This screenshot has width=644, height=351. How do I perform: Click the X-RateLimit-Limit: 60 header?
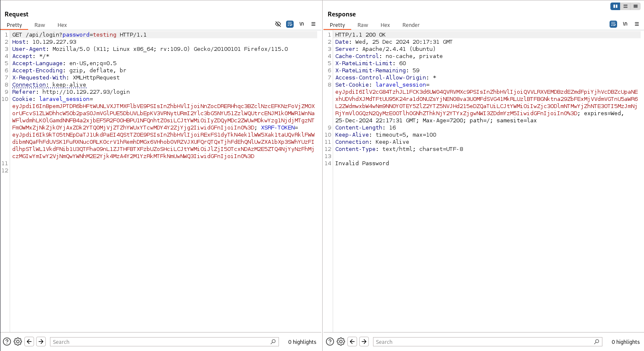[371, 63]
